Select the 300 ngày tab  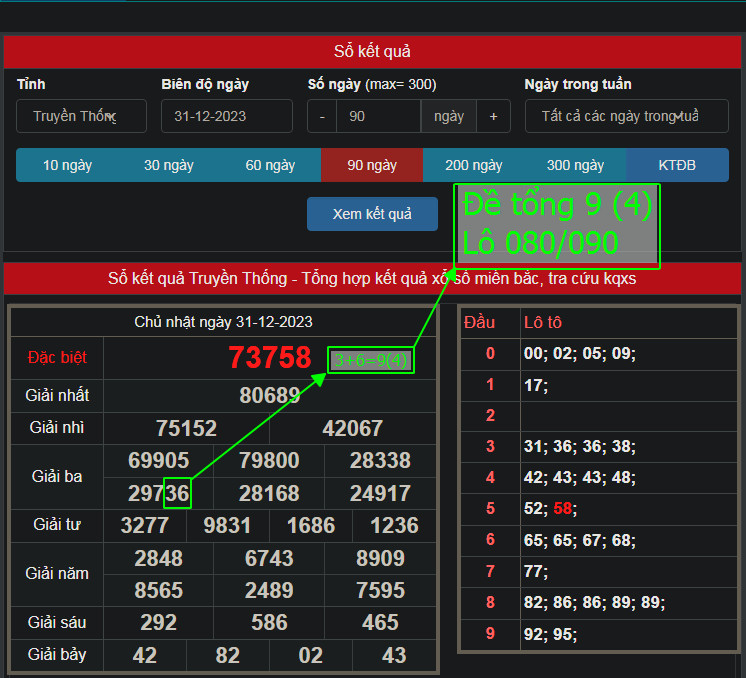pyautogui.click(x=575, y=165)
